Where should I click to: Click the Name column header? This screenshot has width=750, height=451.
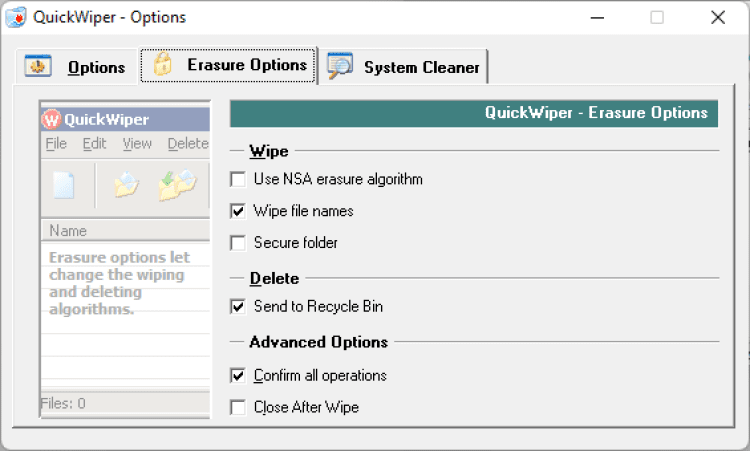click(x=68, y=231)
